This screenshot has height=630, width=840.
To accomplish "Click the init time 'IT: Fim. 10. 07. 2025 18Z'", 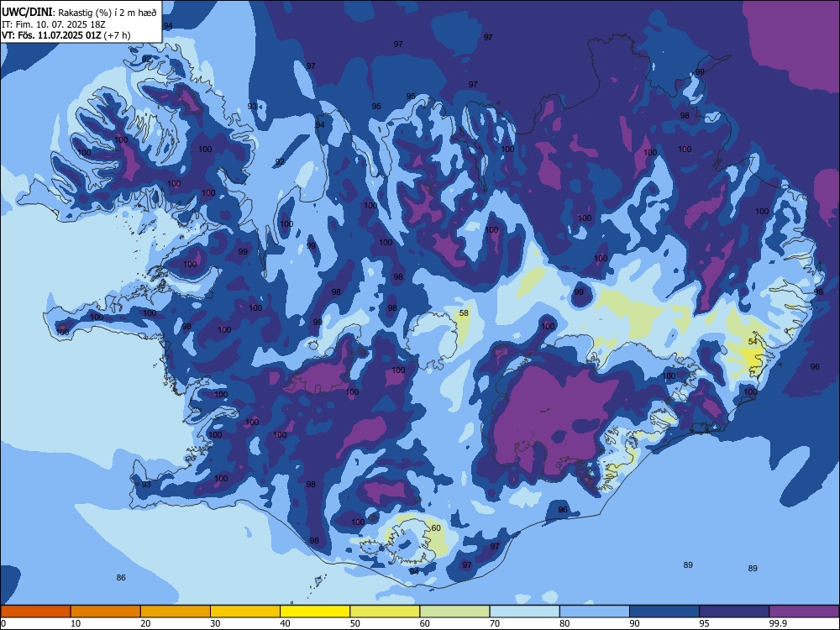I will [x=54, y=24].
